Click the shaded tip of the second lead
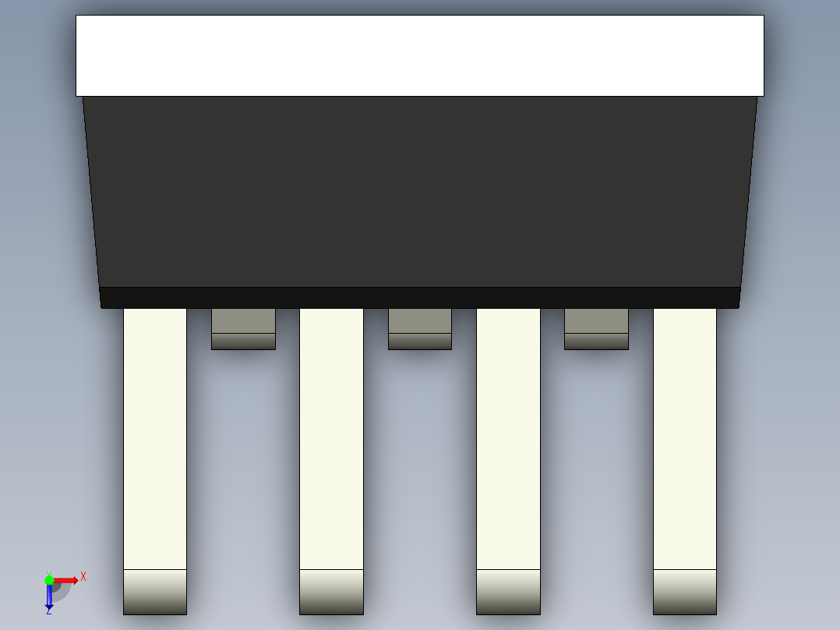 pos(332,592)
